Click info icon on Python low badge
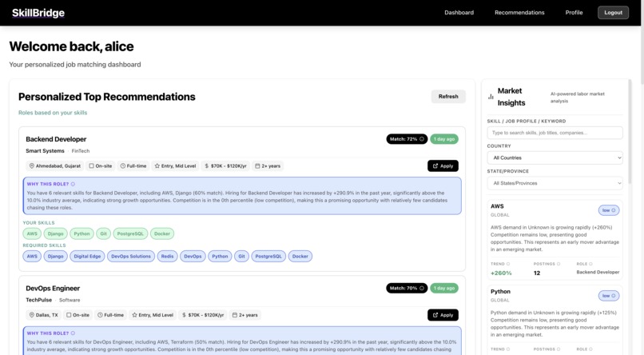Screen dimensions: 644x355 point(614,296)
